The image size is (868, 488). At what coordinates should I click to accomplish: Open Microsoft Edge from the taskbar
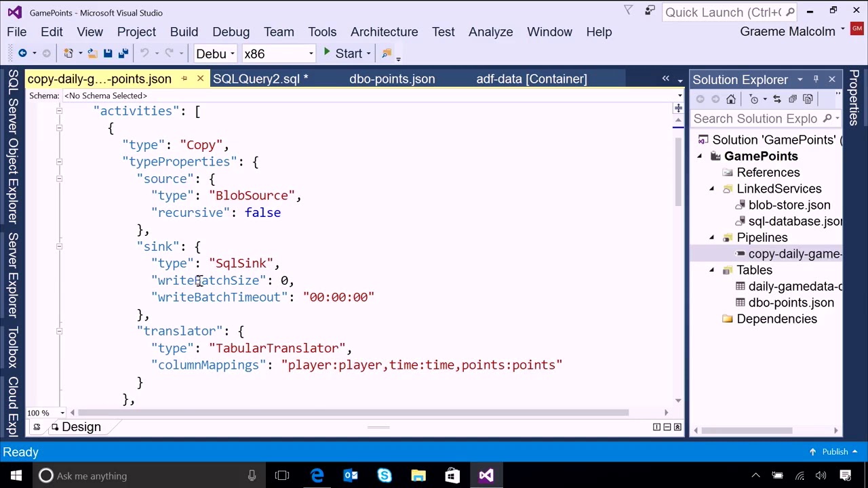317,476
